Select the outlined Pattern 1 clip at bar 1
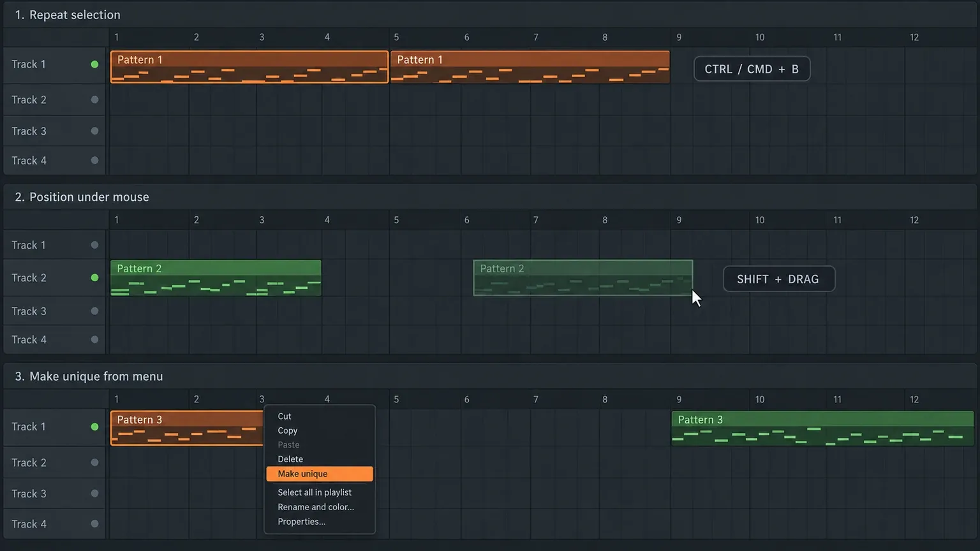980x551 pixels. [249, 67]
